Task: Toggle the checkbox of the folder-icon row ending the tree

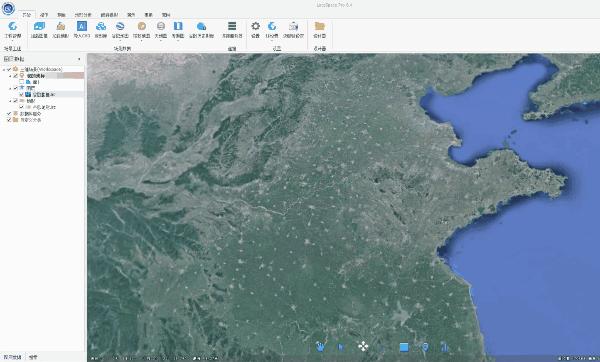Action: 9,120
